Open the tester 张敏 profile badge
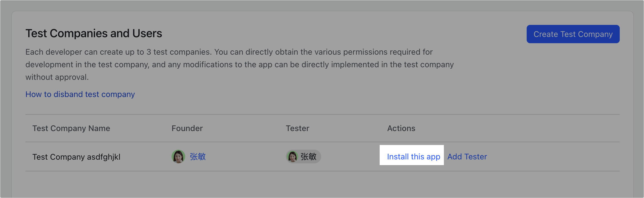The image size is (644, 198). (x=303, y=157)
